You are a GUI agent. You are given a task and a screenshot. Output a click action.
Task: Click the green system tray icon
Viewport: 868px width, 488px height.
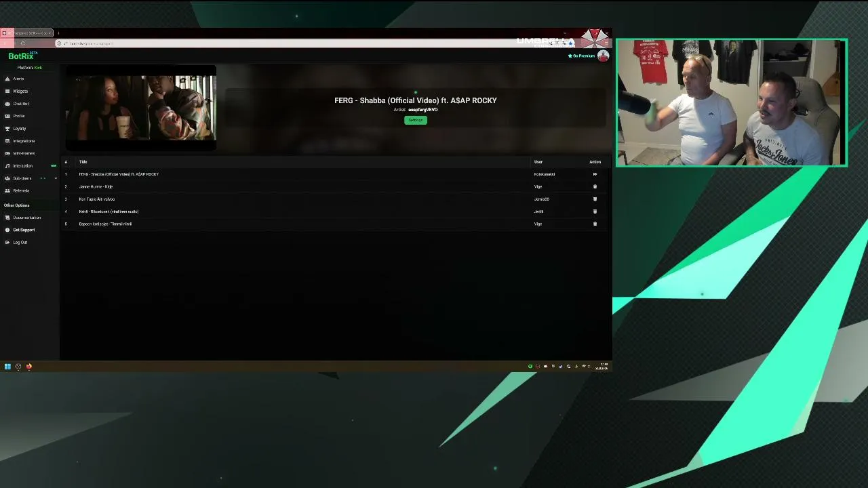[x=530, y=367]
